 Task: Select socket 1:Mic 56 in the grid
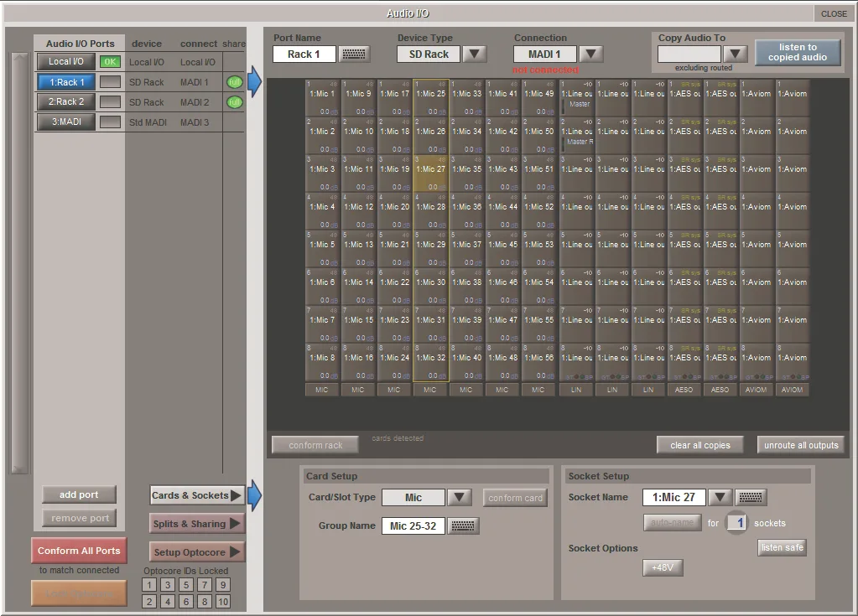click(x=539, y=362)
